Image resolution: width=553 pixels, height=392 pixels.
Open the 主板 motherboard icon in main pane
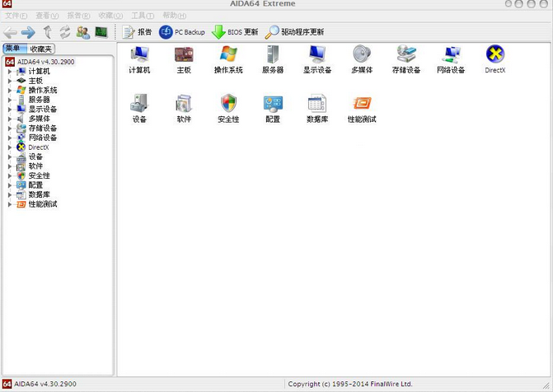[184, 59]
